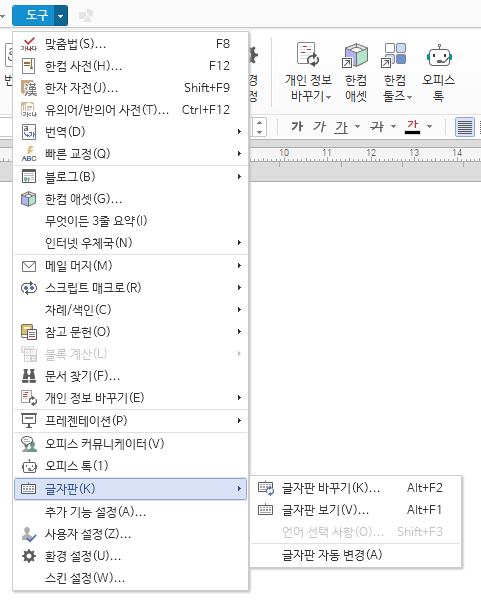Click the 한자 자전 icon
Screen dimensions: 481x608
(x=29, y=88)
